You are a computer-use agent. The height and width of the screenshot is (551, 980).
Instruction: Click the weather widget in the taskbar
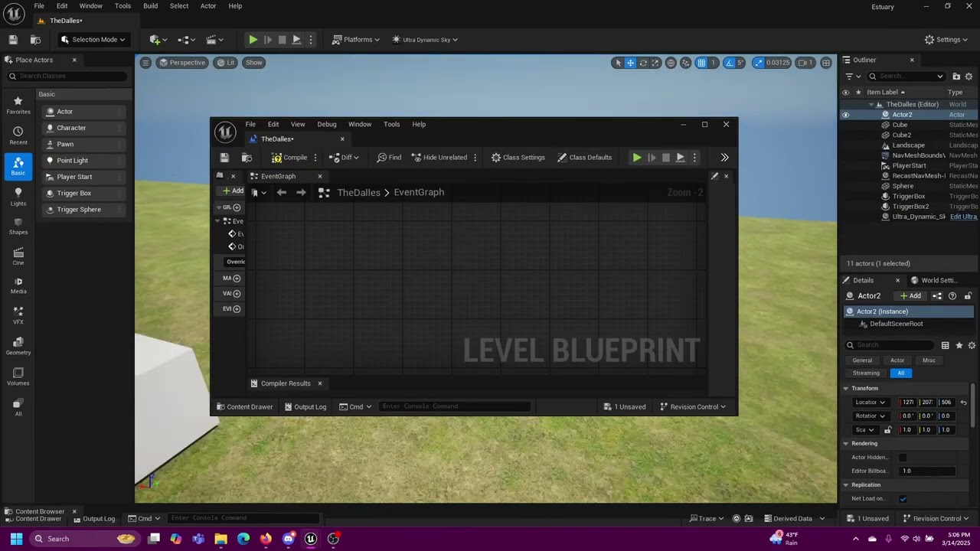coord(785,539)
